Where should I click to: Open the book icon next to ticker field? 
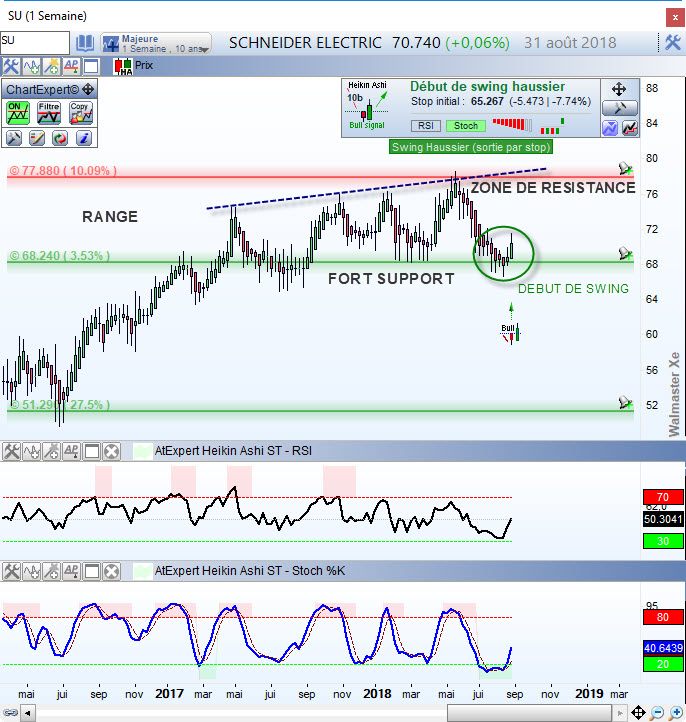[85, 43]
